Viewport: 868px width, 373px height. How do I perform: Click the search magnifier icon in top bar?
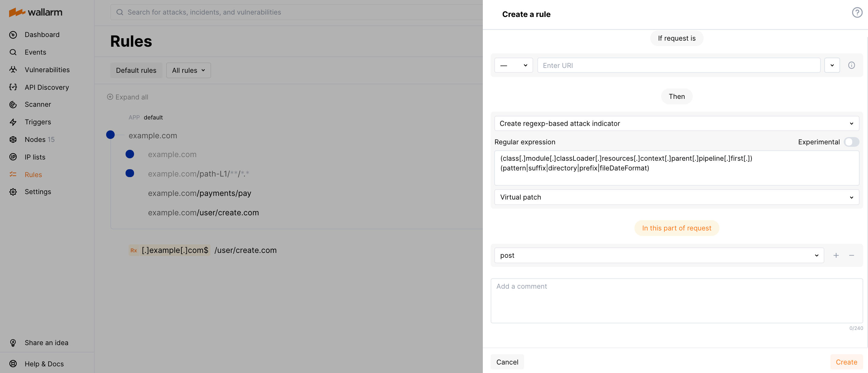[x=119, y=12]
